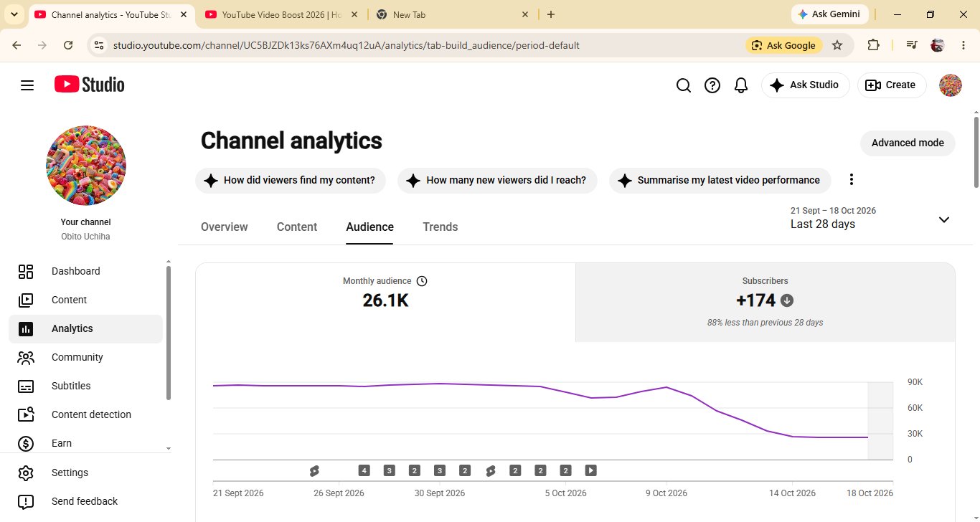The height and width of the screenshot is (522, 980).
Task: Open the notifications bell
Action: pyautogui.click(x=741, y=85)
